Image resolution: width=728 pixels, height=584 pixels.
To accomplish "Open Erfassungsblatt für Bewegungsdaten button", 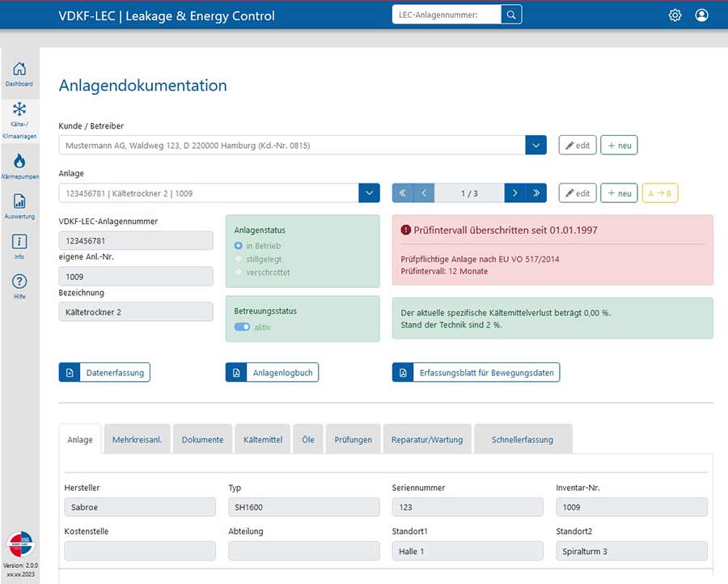I will 476,372.
